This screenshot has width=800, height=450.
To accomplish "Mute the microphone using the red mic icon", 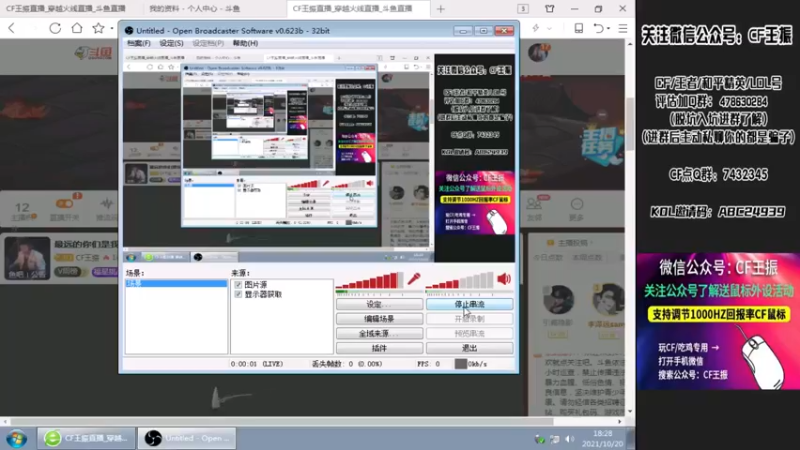I will click(414, 279).
